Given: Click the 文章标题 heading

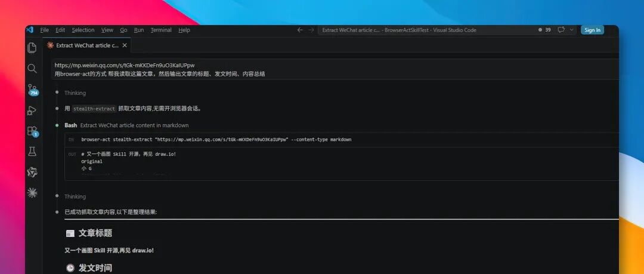Looking at the screenshot, I should 95,233.
